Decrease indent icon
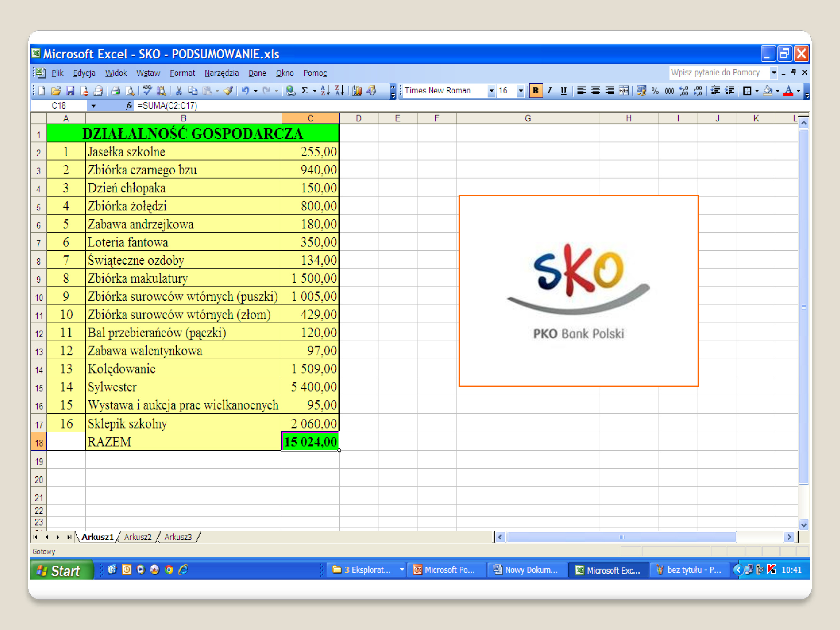This screenshot has width=840, height=630. click(715, 91)
